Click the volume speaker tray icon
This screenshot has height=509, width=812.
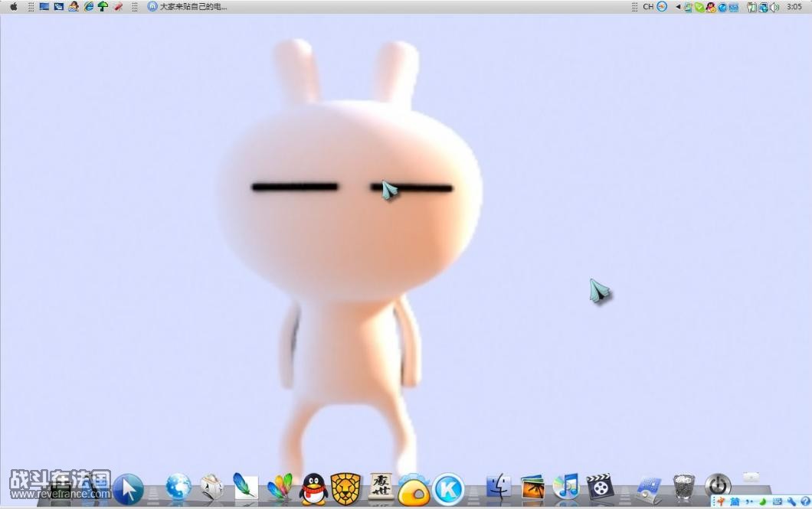click(774, 7)
